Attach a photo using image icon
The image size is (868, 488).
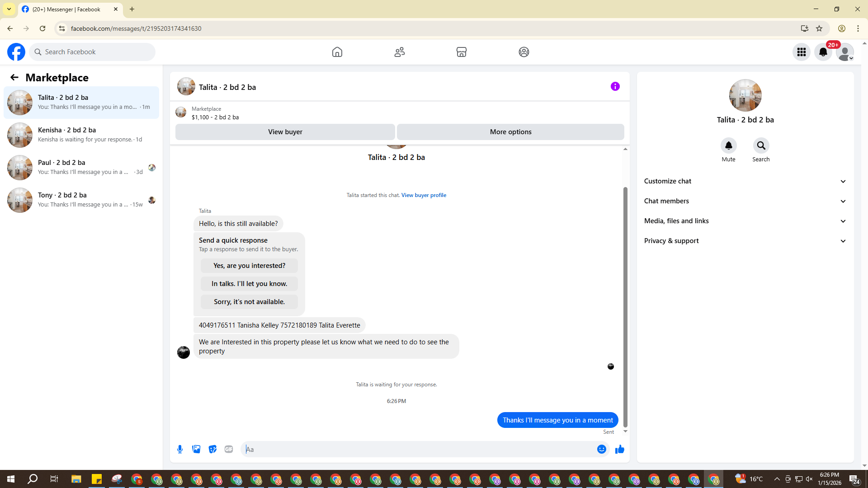coord(196,449)
